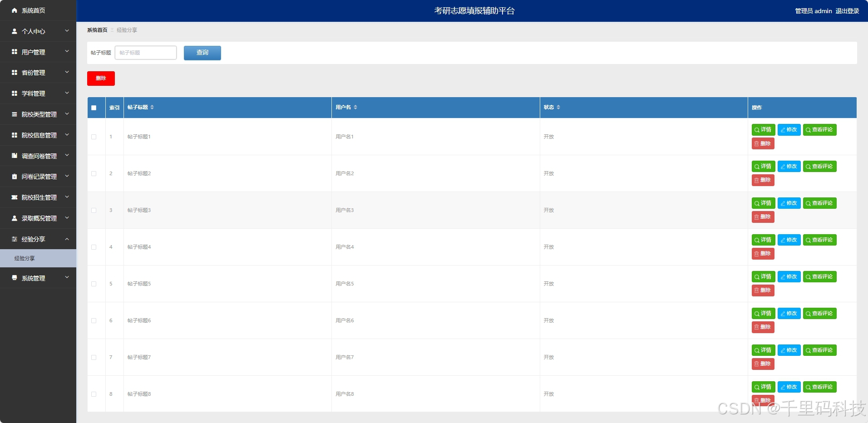
Task: Expand the 院校信息管理 menu chevron
Action: point(67,135)
